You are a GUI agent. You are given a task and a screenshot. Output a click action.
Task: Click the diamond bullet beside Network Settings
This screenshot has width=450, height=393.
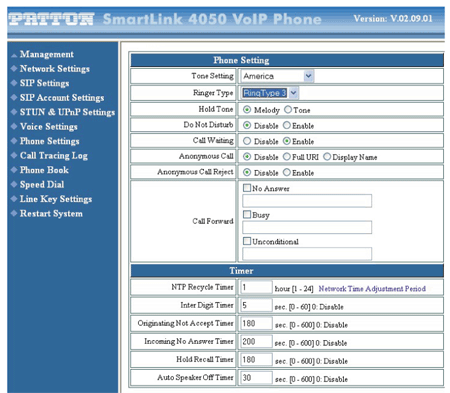coord(14,69)
